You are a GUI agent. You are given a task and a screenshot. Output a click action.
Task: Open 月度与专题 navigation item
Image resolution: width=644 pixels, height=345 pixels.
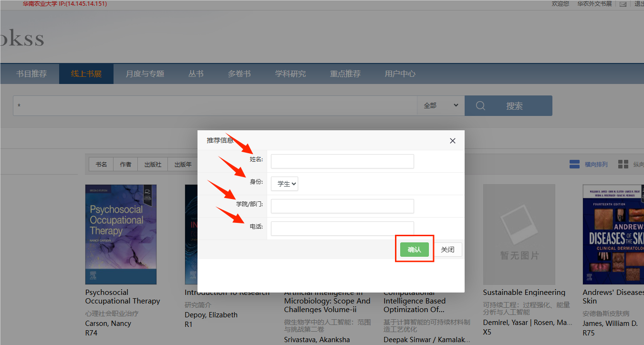point(145,74)
